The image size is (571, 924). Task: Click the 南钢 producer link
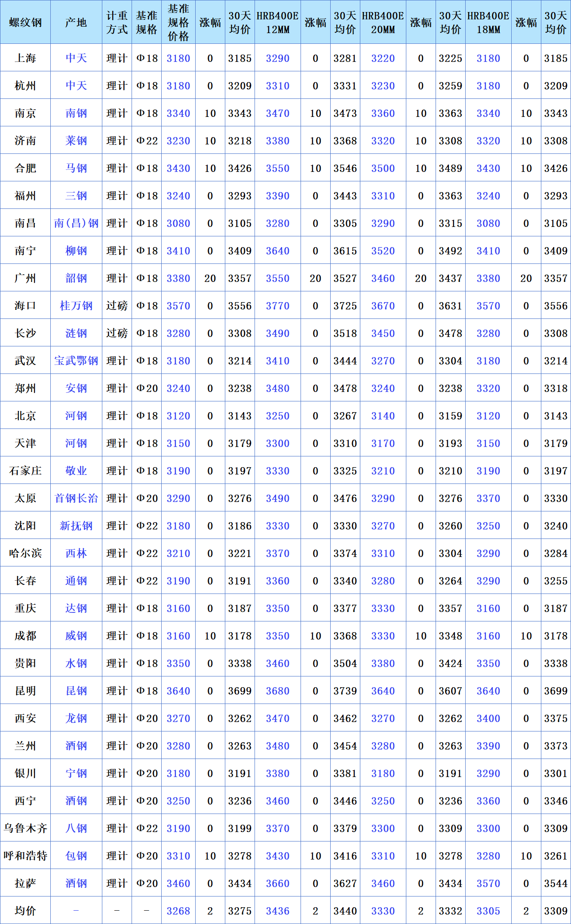(76, 113)
